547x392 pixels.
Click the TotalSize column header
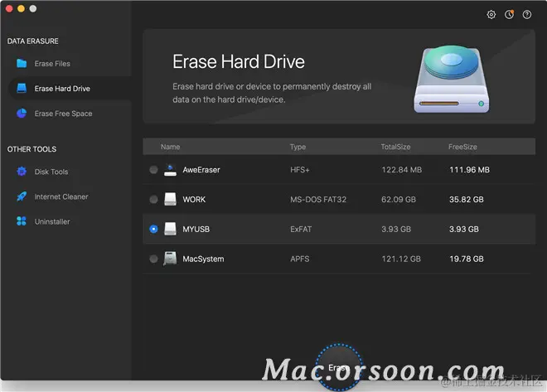[x=395, y=147]
